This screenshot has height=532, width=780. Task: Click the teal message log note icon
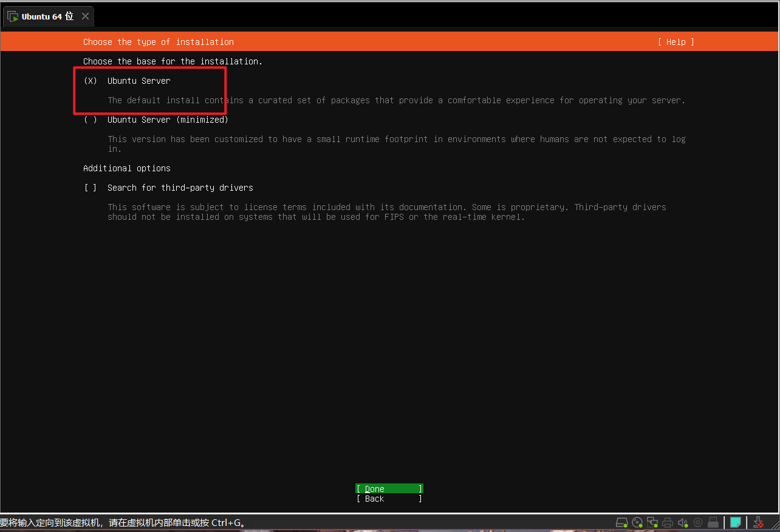pyautogui.click(x=736, y=522)
